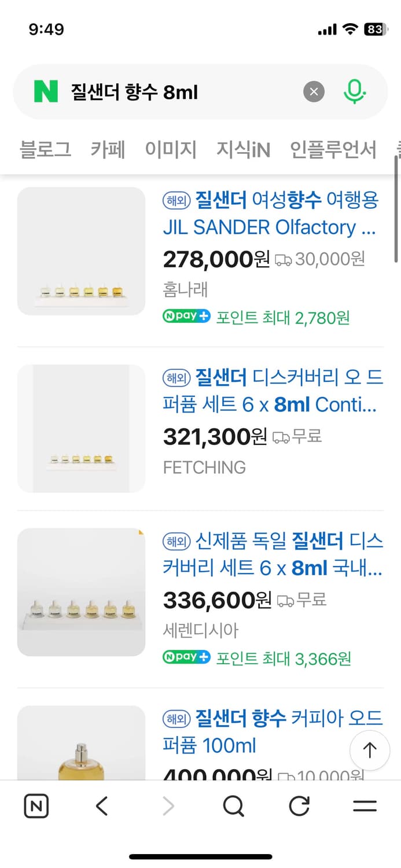The height and width of the screenshot is (868, 401).
Task: Open the JIL SANDER Olfactory product link
Action: (x=270, y=214)
